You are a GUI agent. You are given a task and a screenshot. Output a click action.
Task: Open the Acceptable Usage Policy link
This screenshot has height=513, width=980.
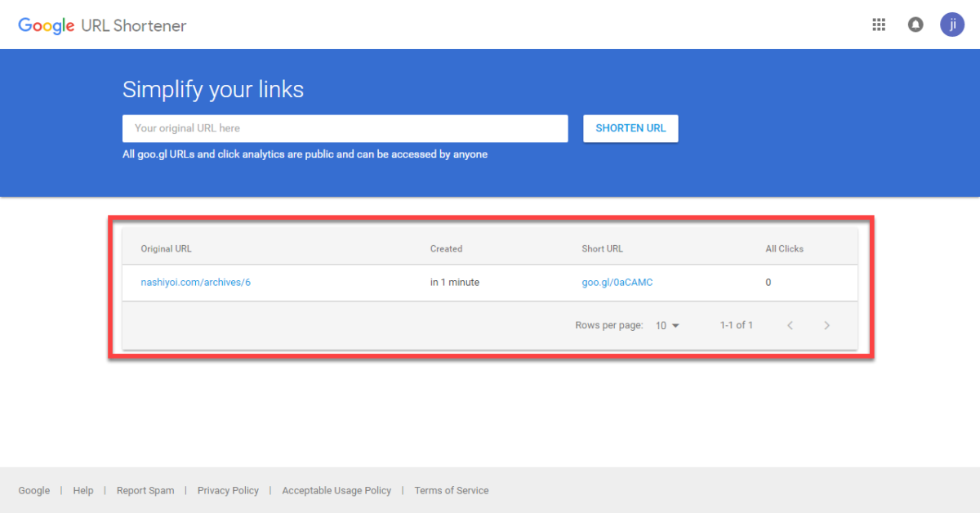point(336,490)
